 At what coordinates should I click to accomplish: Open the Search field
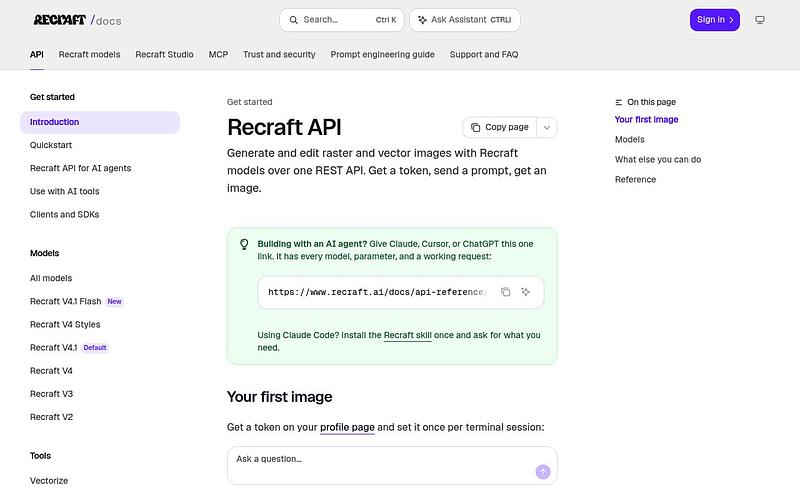click(x=341, y=20)
